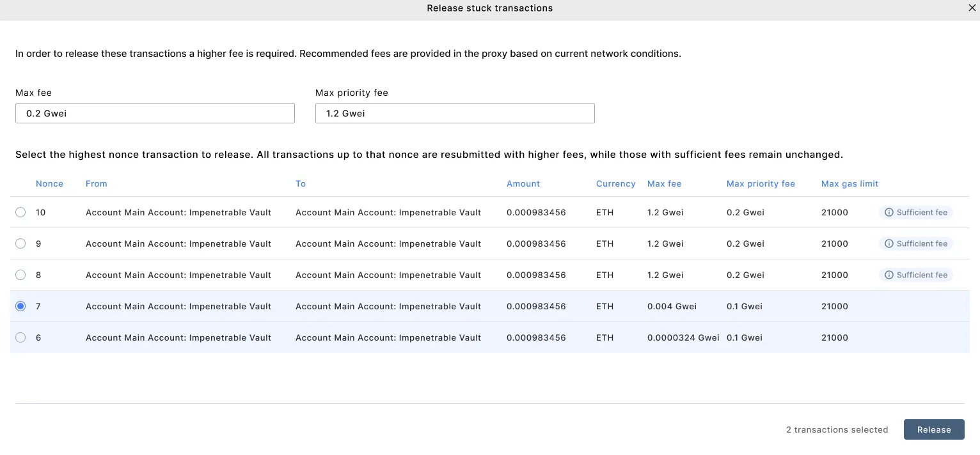Click the Nonce column header
Image resolution: width=980 pixels, height=455 pixels.
pos(49,183)
